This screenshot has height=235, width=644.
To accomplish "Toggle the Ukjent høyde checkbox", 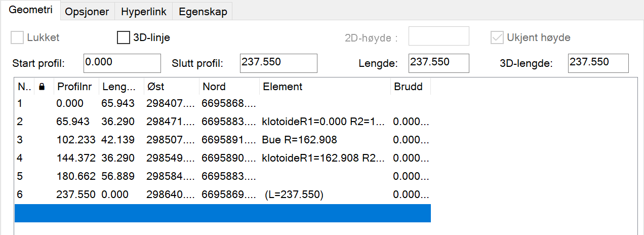I will 497,37.
